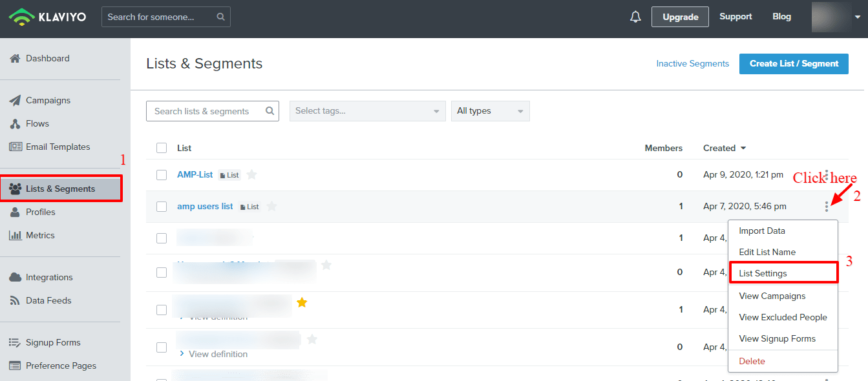Image resolution: width=868 pixels, height=381 pixels.
Task: Select List Settings in menu
Action: click(783, 273)
